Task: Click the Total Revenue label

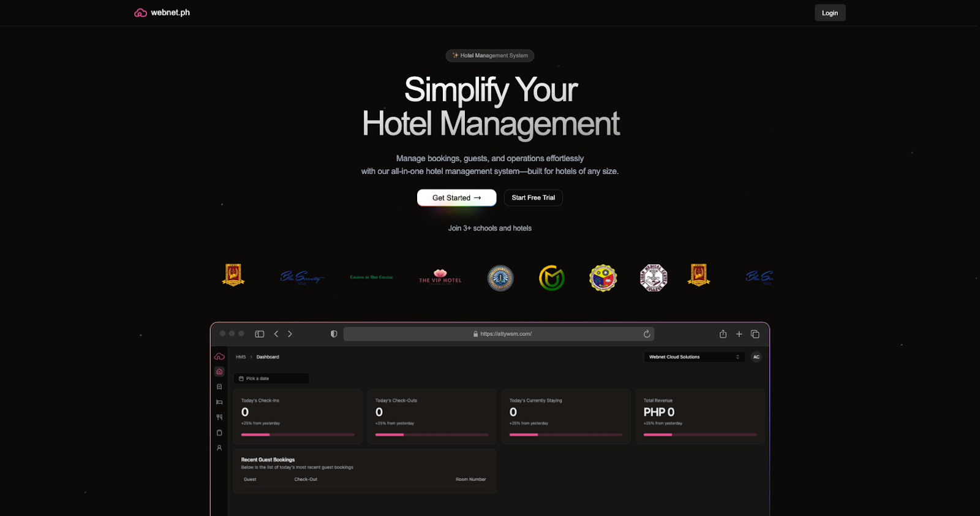Action: click(x=658, y=400)
